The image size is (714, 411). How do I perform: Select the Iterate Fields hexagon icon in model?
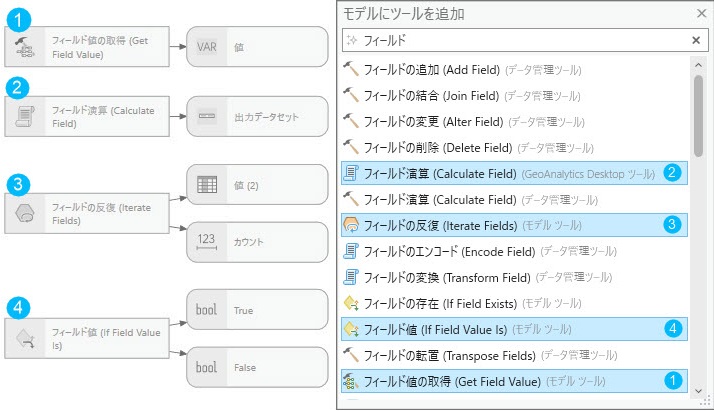25,213
